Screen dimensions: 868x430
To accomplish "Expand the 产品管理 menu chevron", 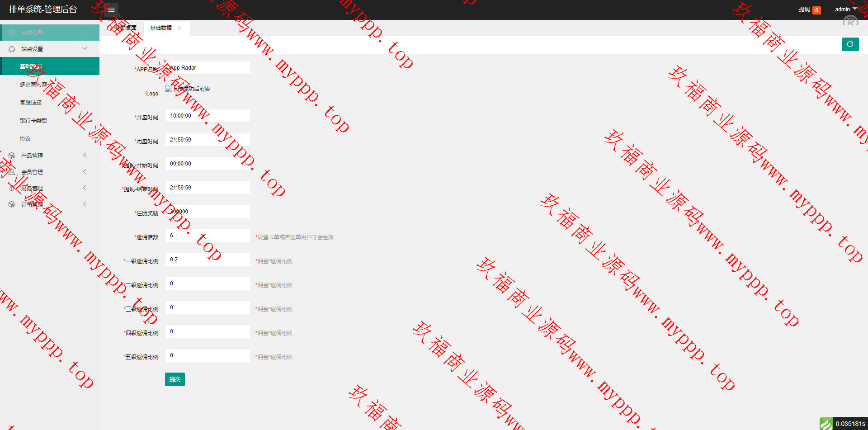I will click(85, 155).
